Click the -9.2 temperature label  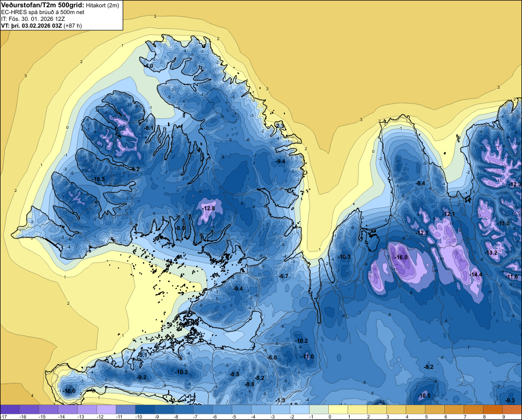[141, 377]
